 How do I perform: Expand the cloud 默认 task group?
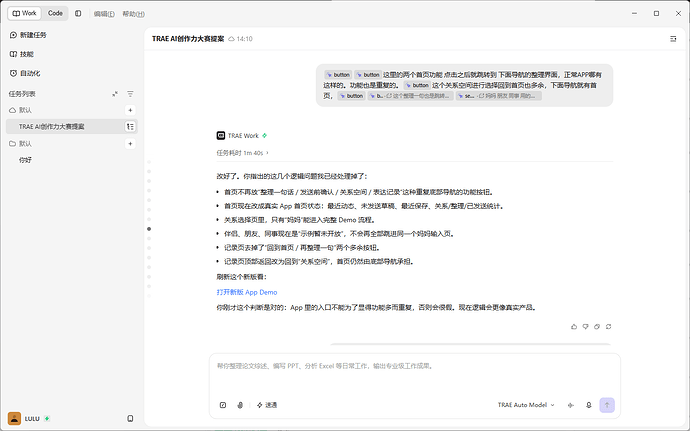tap(21, 110)
